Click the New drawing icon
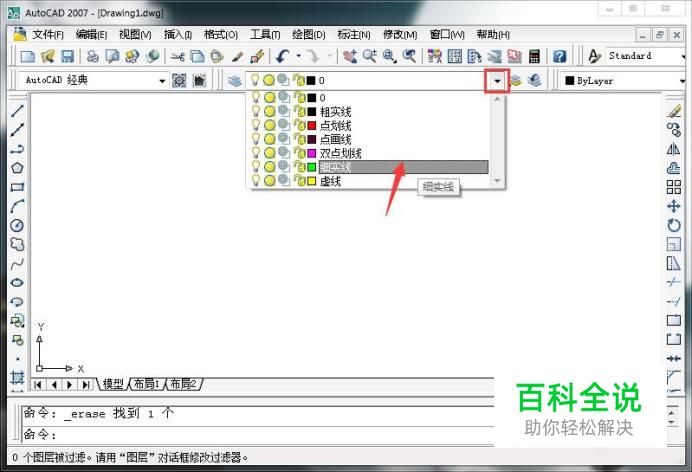 [x=28, y=56]
